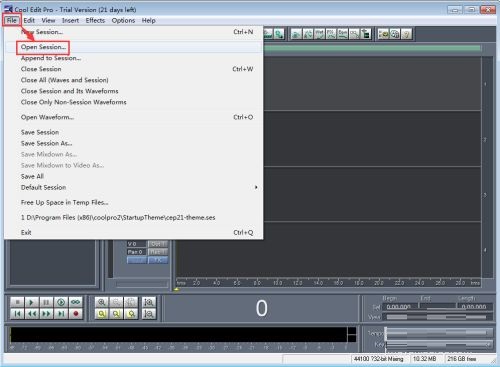Screen dimensions: 500x367
Task: Click the Rewind double-arrow button
Action: [x=32, y=314]
